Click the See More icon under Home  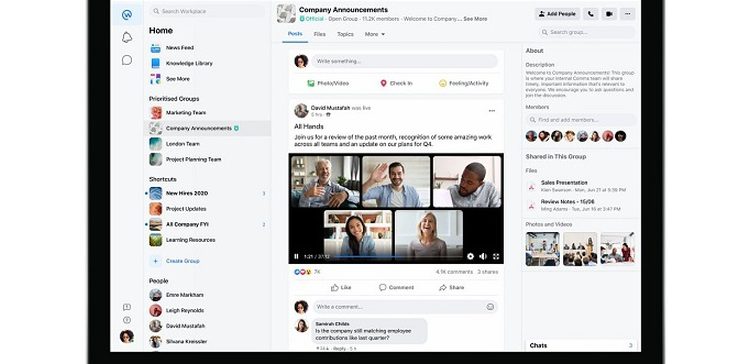point(155,79)
